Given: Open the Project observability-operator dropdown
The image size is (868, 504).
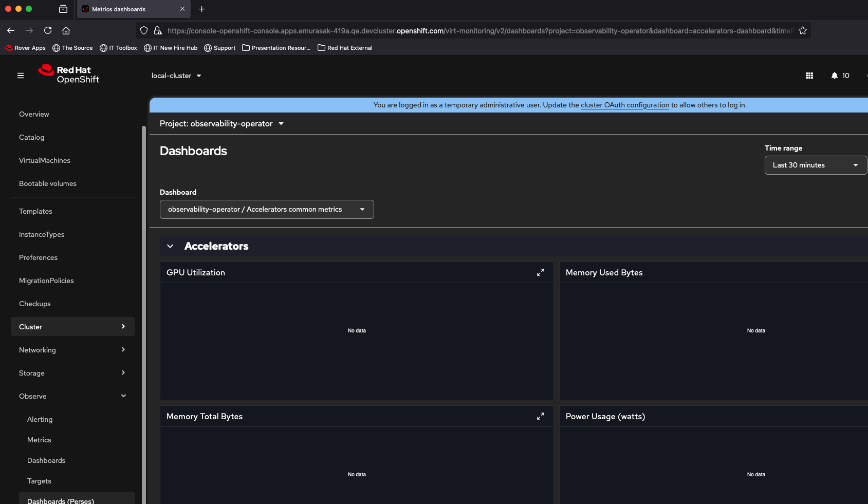Looking at the screenshot, I should (x=222, y=124).
